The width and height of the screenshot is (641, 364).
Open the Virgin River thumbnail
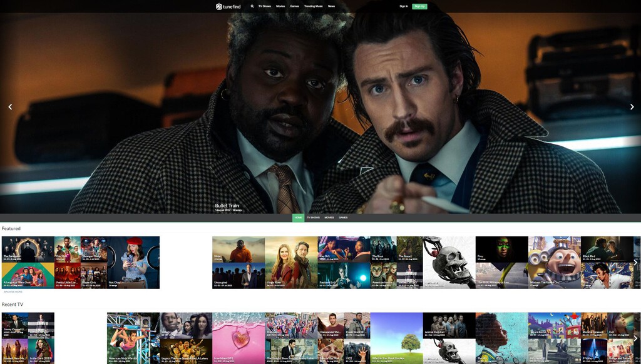tap(291, 263)
